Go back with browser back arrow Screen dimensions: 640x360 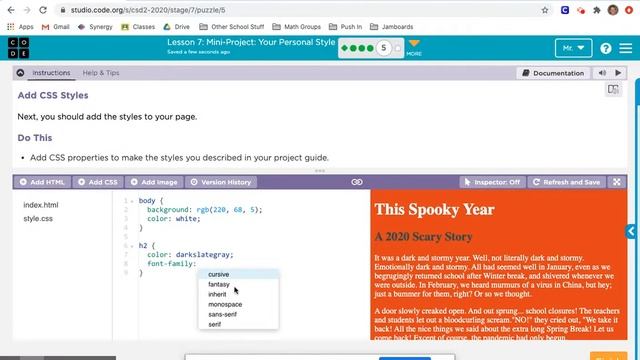(11, 10)
